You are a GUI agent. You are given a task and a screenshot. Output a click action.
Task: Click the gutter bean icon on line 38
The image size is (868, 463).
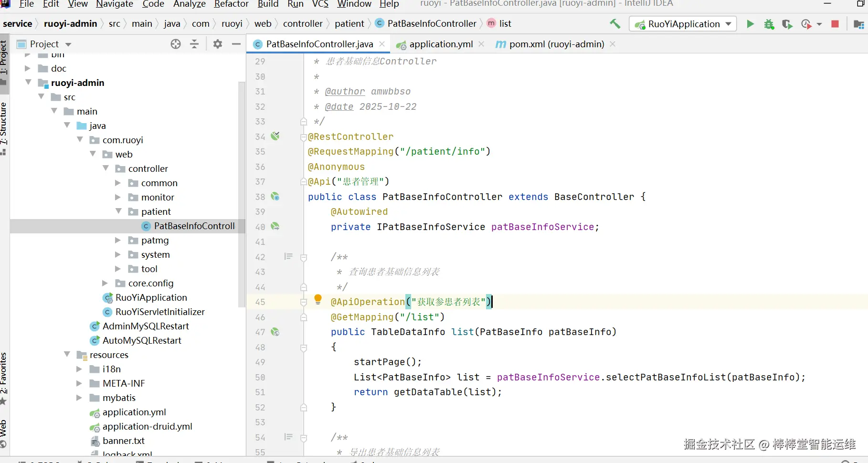pos(275,196)
